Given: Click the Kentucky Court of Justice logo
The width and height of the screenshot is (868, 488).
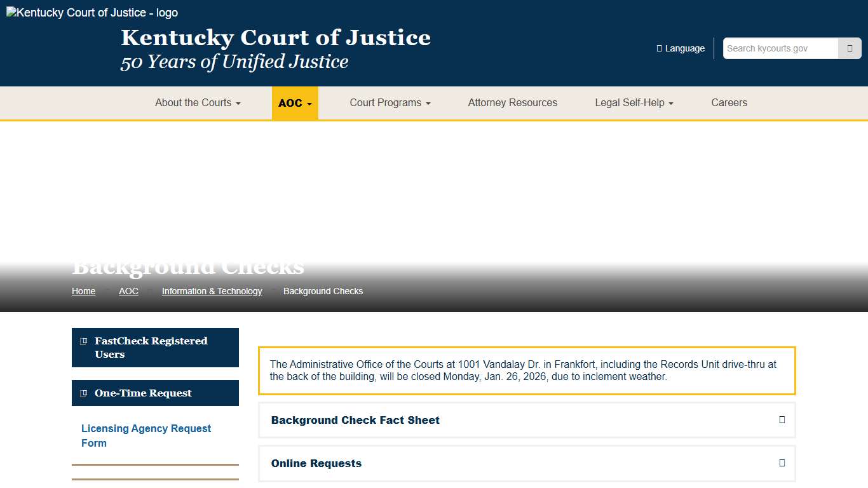Looking at the screenshot, I should point(92,12).
